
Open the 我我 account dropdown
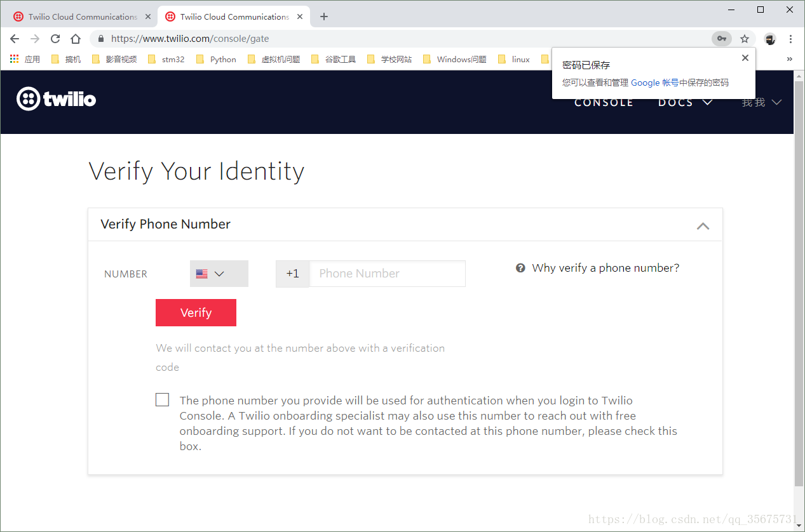761,102
